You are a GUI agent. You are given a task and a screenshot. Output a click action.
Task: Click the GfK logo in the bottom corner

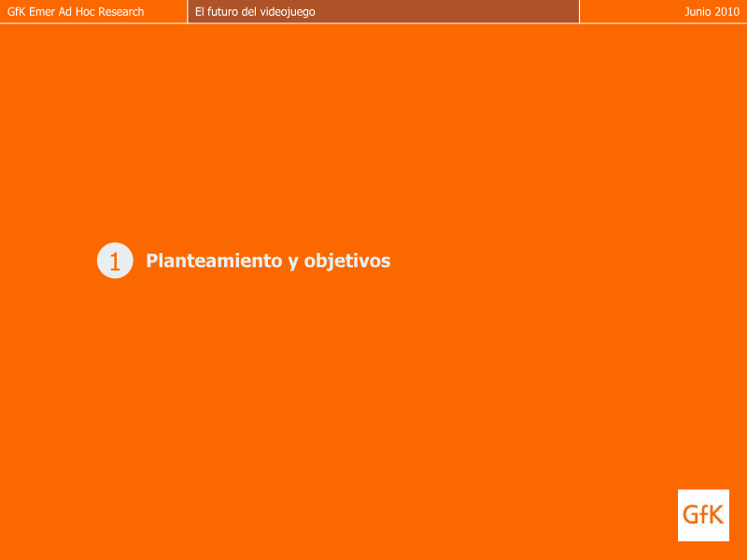(x=703, y=514)
